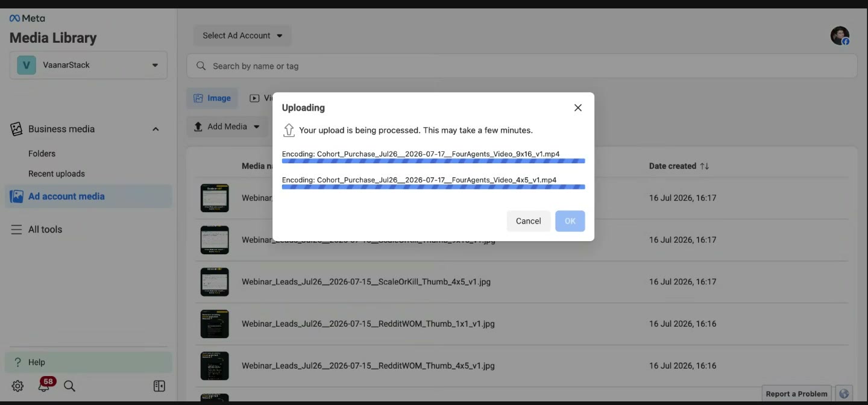Image resolution: width=868 pixels, height=405 pixels.
Task: Click Report a Problem button
Action: (796, 394)
